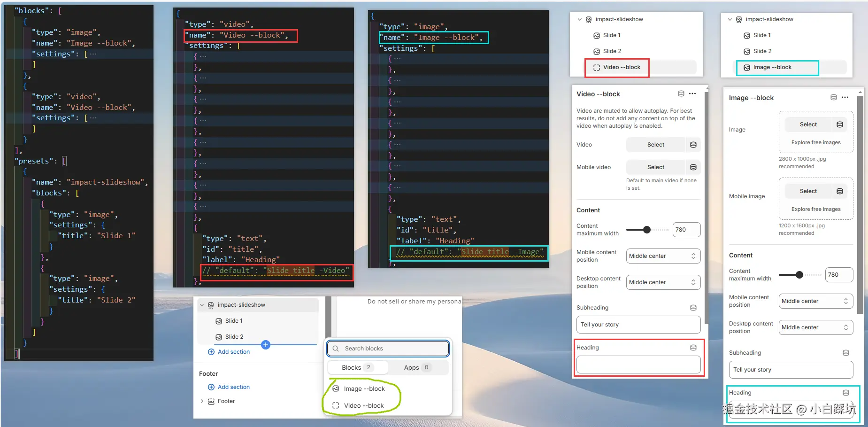Image resolution: width=868 pixels, height=427 pixels.
Task: Click the Subheading field in Image --block settings
Action: pos(791,370)
